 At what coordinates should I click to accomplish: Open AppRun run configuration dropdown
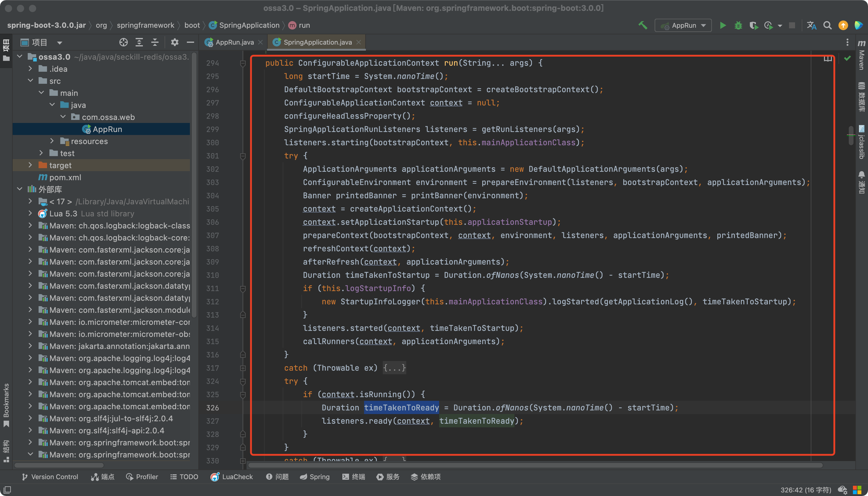tap(683, 26)
